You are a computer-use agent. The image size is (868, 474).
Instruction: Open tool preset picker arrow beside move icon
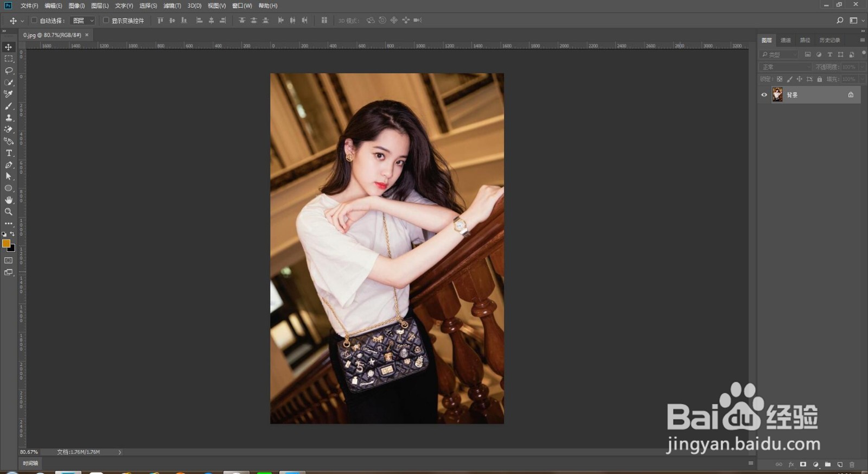click(x=22, y=21)
